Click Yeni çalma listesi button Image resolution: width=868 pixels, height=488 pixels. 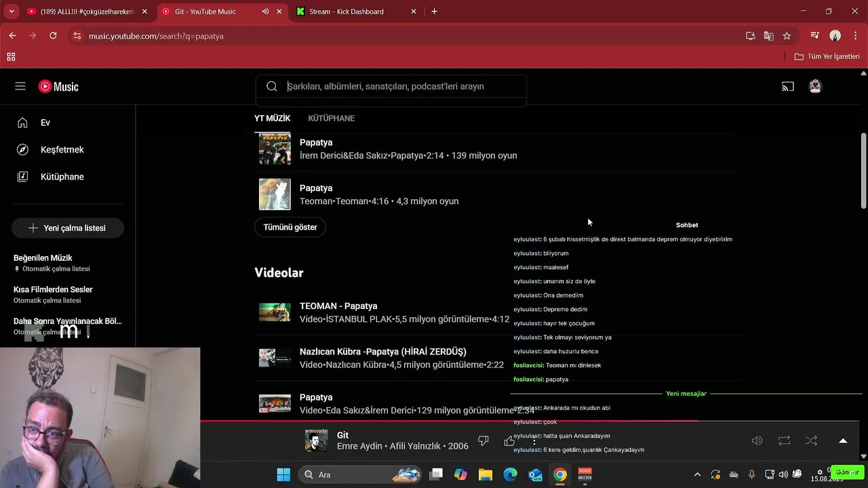pos(68,228)
